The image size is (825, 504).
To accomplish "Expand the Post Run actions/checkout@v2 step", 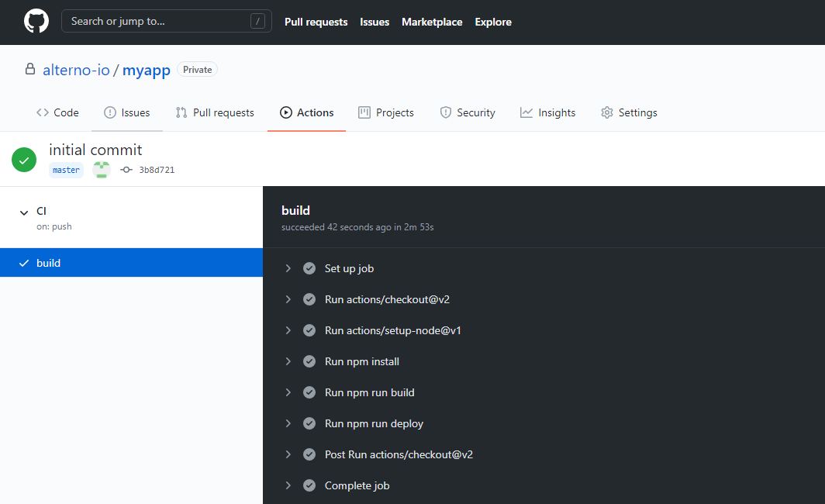I will pyautogui.click(x=288, y=454).
